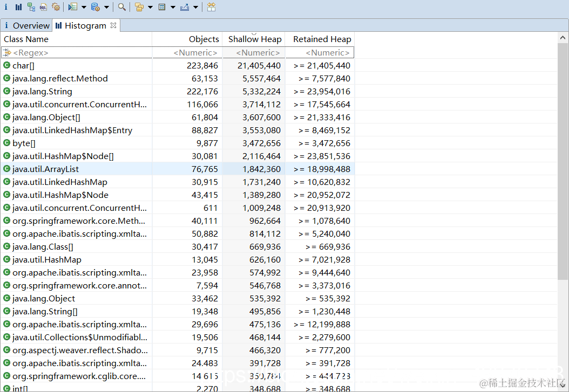Click the class icon beside java.util.HashMap
The width and height of the screenshot is (569, 392).
point(6,259)
